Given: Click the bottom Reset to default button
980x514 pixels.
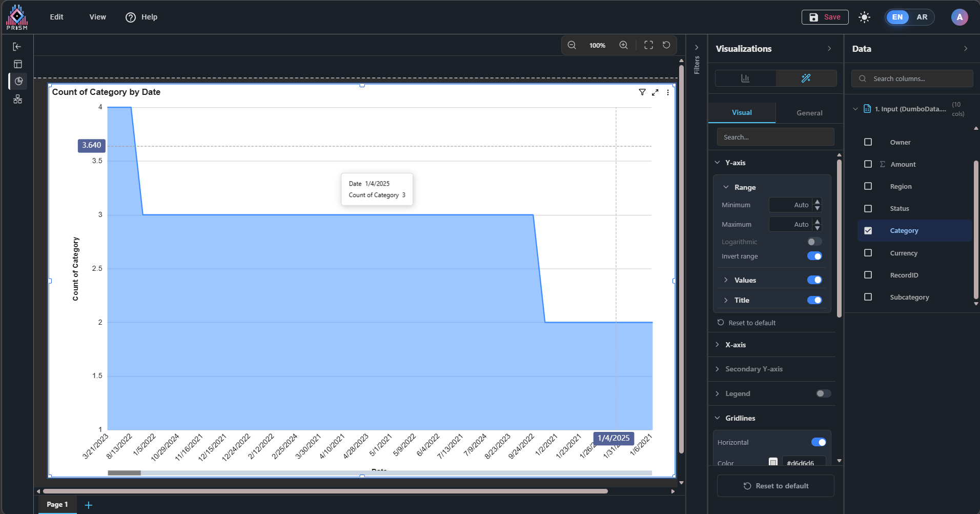Looking at the screenshot, I should click(x=775, y=486).
